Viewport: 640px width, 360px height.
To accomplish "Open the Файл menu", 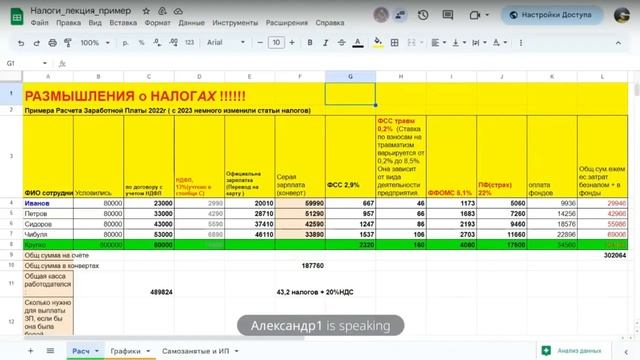I will [40, 23].
